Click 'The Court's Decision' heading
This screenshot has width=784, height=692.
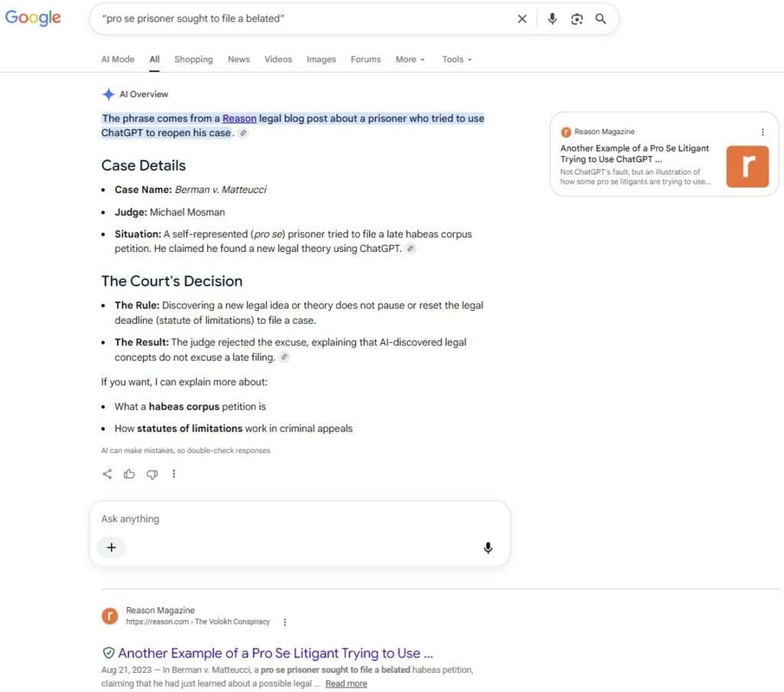click(x=171, y=281)
